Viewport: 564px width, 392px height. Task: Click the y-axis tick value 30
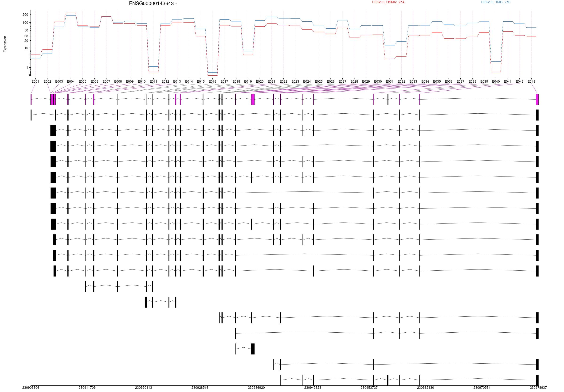[26, 36]
